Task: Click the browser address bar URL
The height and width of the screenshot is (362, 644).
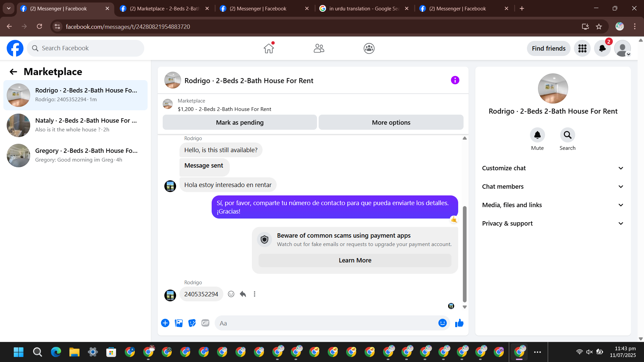Action: [128, 26]
